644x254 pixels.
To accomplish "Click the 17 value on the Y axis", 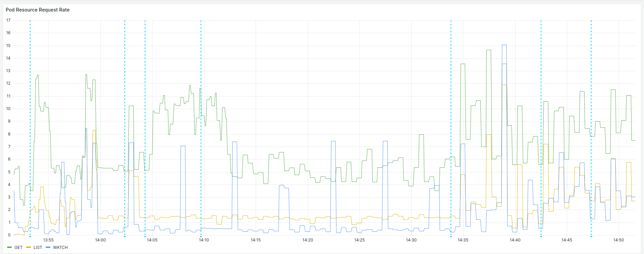I will click(8, 20).
